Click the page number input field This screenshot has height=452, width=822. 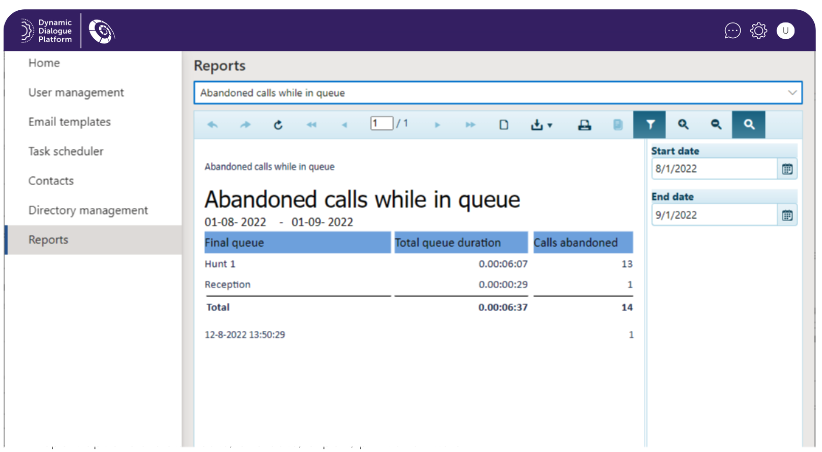(x=381, y=123)
